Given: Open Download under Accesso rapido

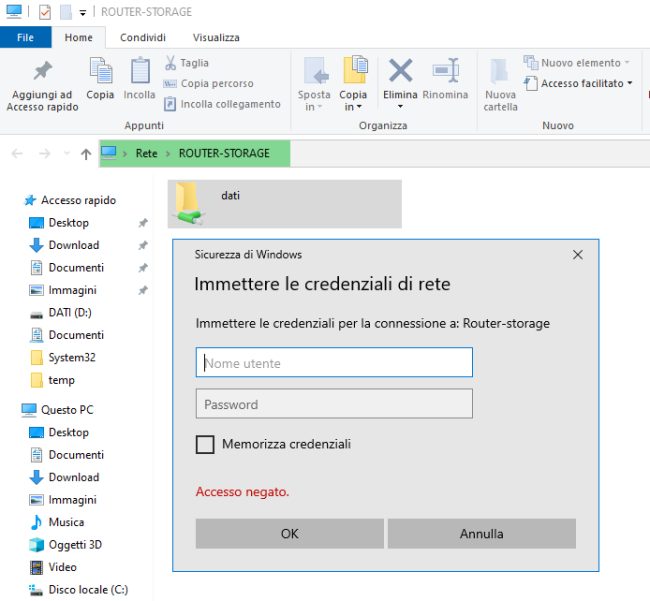Looking at the screenshot, I should [73, 245].
